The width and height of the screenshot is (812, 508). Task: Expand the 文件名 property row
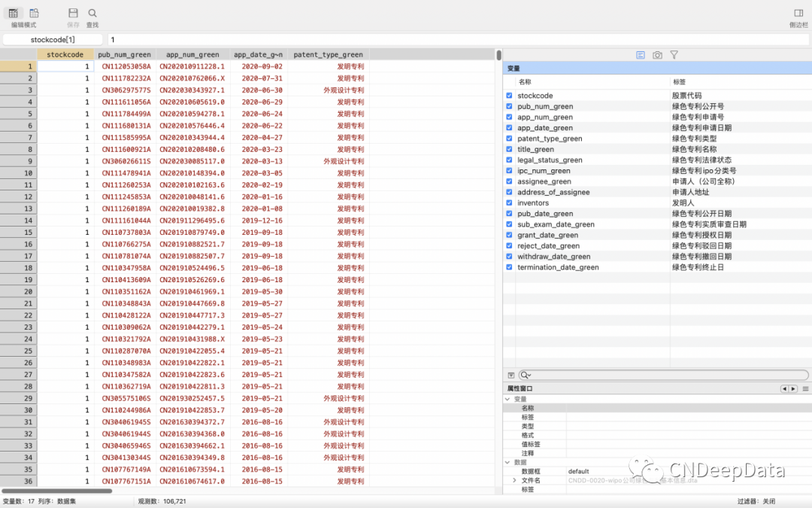click(514, 480)
